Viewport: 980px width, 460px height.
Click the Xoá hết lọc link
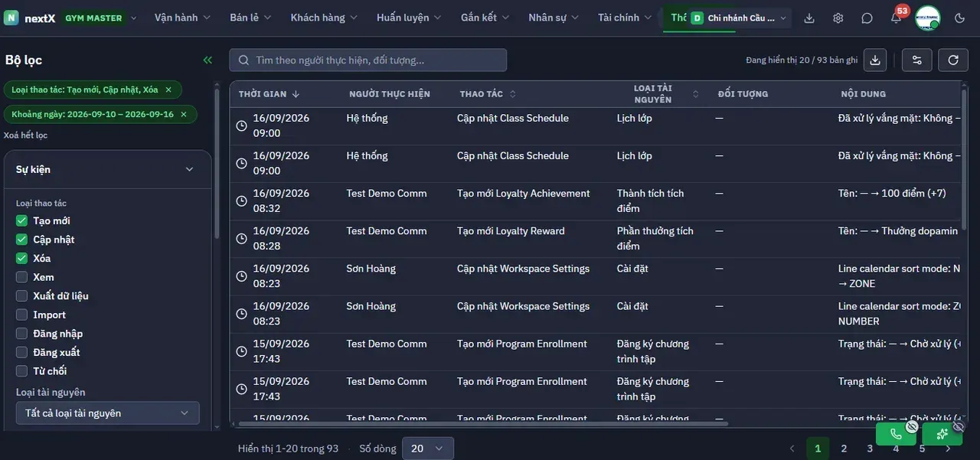[x=26, y=135]
